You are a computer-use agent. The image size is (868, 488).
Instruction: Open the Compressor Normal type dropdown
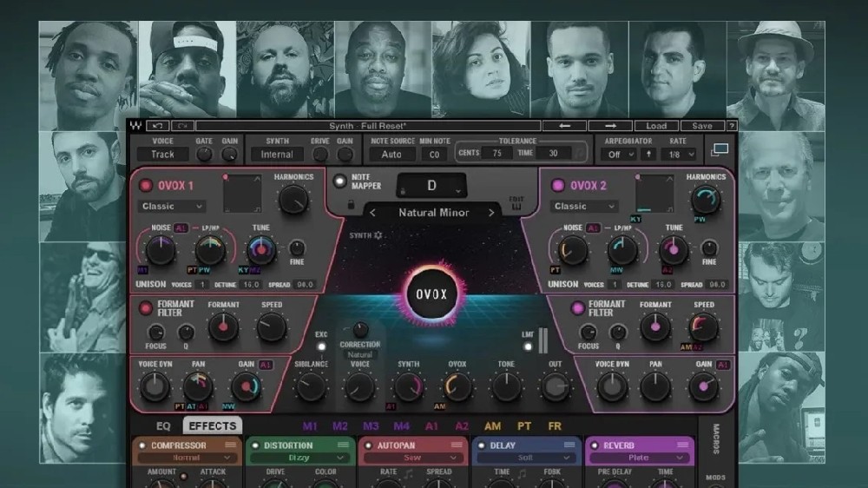186,458
